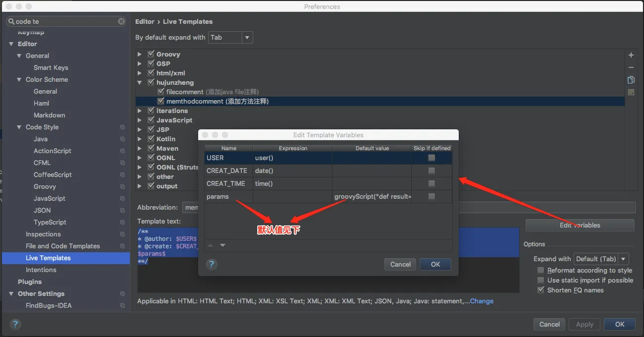Toggle the Groovy template group checkbox
Image resolution: width=644 pixels, height=337 pixels.
coord(152,54)
